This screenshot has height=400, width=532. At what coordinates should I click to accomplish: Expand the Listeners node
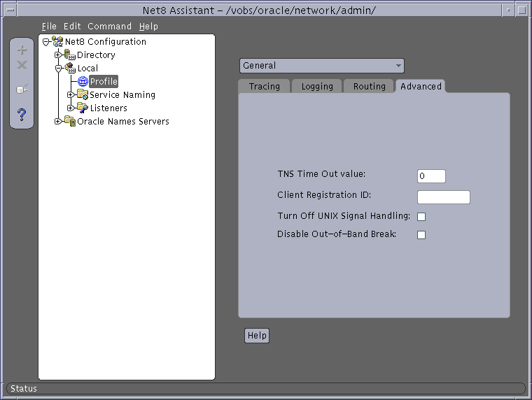click(70, 108)
